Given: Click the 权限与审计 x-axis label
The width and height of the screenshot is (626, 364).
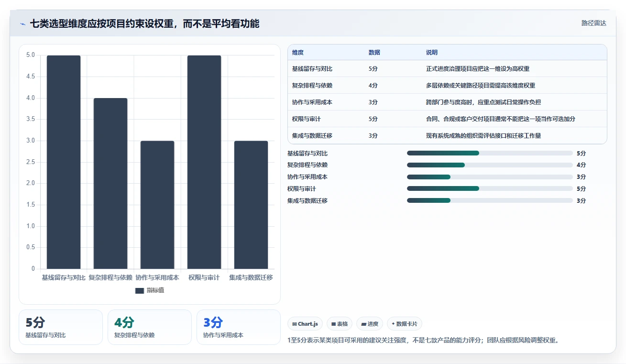Looking at the screenshot, I should 204,278.
